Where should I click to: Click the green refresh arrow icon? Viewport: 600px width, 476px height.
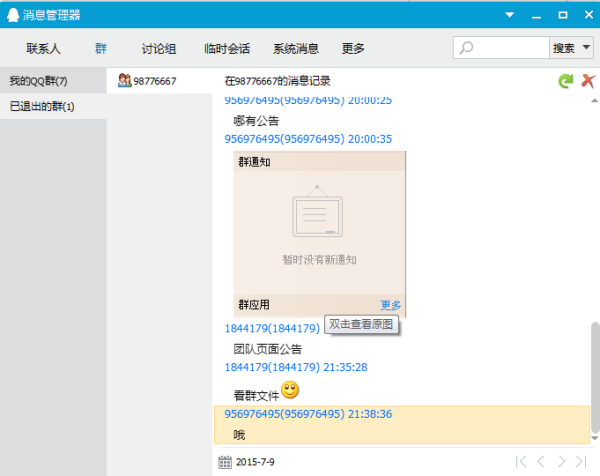click(566, 81)
